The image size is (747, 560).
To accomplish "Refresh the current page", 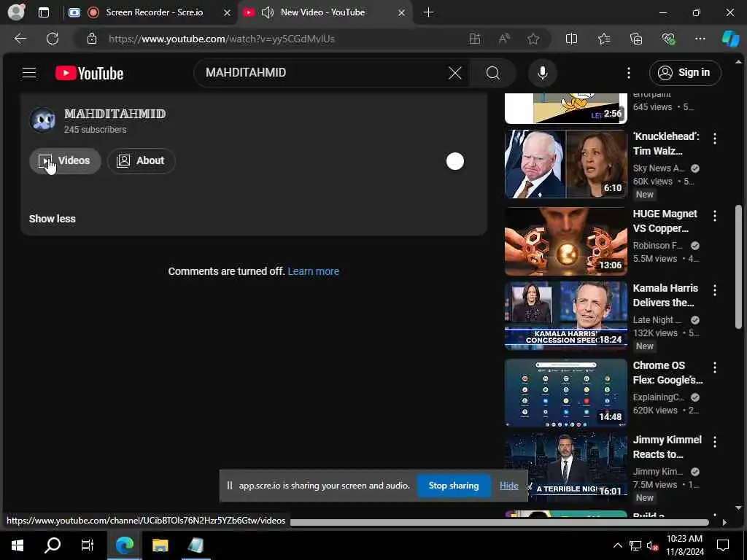I will (x=53, y=39).
